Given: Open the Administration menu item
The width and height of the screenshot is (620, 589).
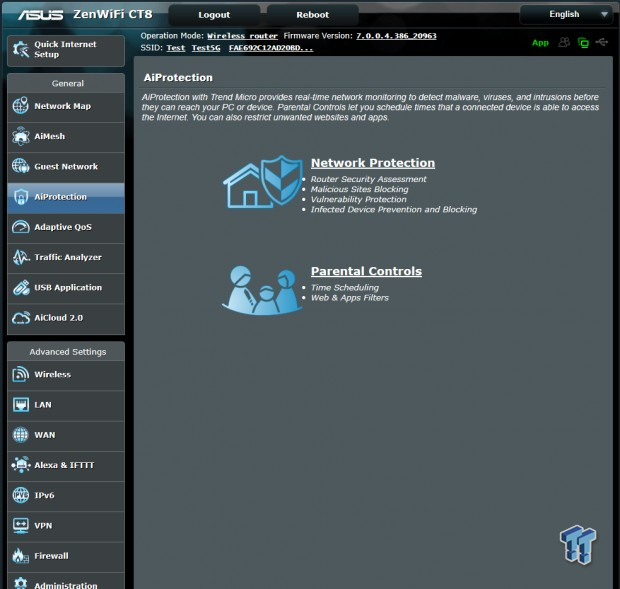Looking at the screenshot, I should [x=66, y=581].
